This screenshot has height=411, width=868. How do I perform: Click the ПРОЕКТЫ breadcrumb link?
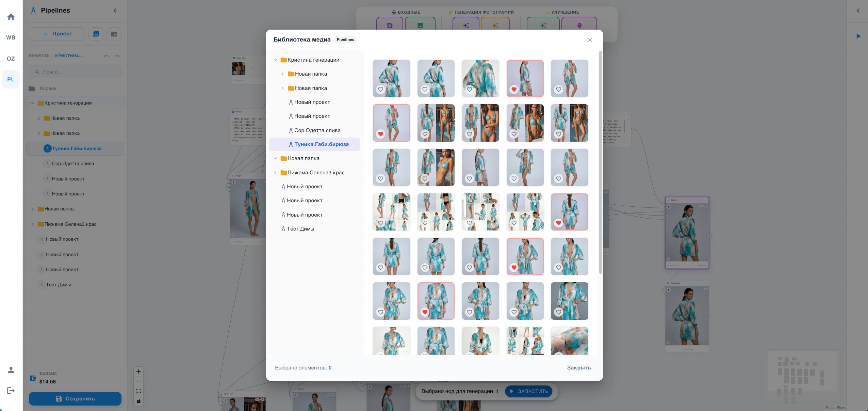[x=40, y=56]
